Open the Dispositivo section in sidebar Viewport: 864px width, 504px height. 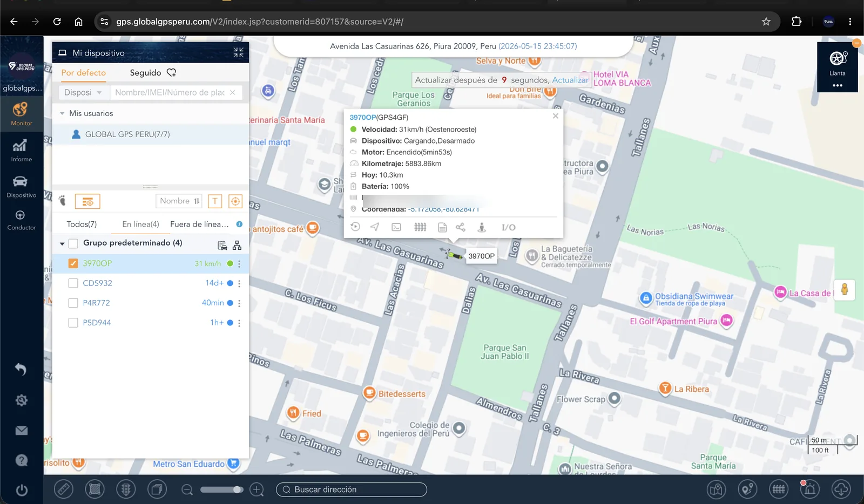[22, 186]
